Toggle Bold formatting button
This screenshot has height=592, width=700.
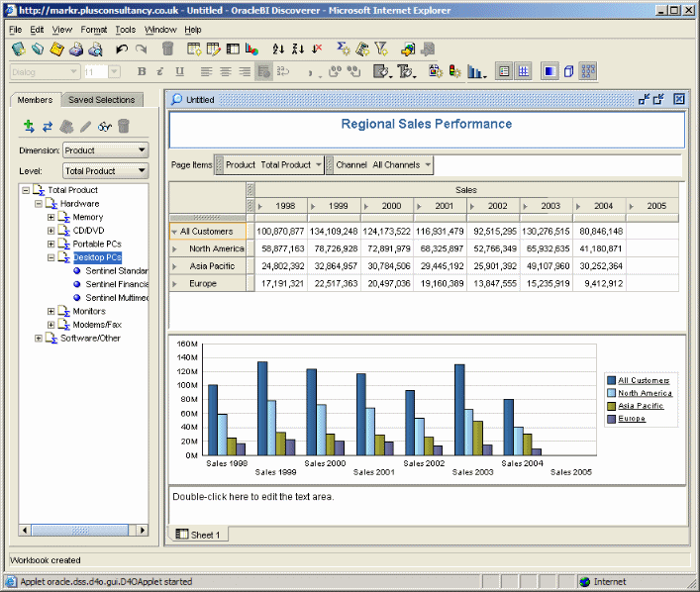coord(142,71)
